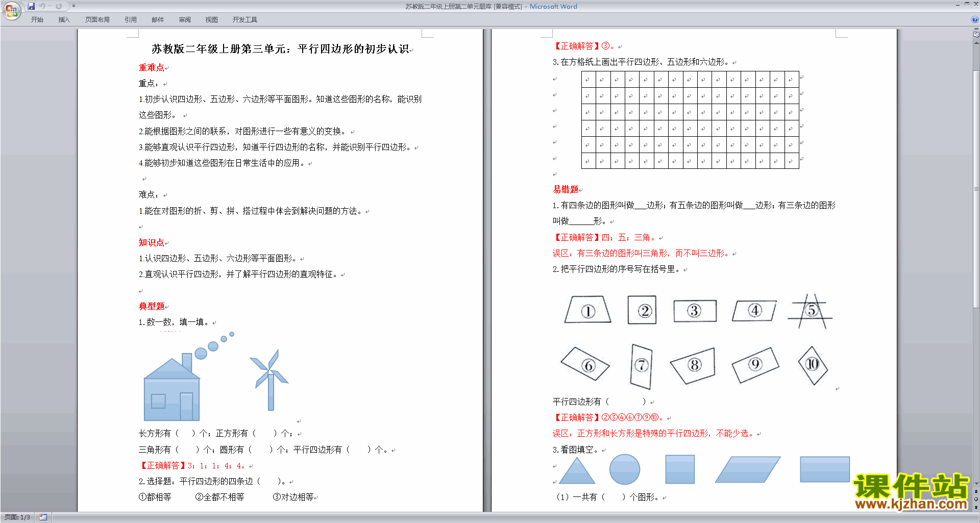Click the rectangle shape numbered ③
The image size is (980, 523).
coord(695,311)
